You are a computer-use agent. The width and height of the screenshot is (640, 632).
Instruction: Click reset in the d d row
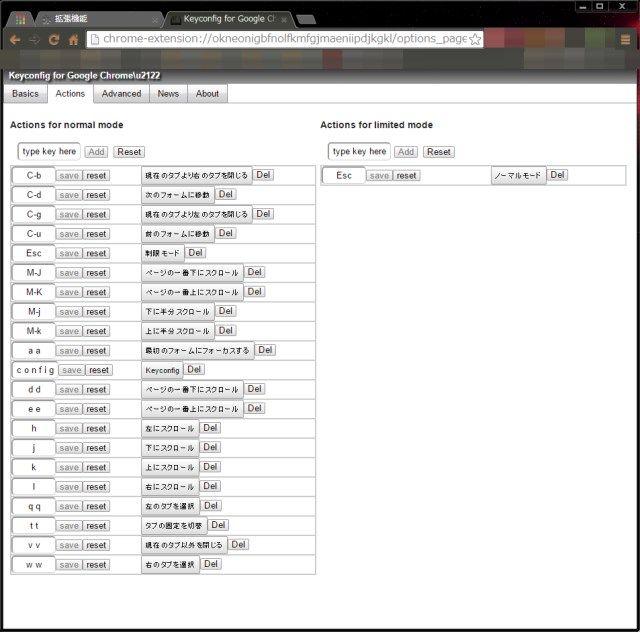pos(96,390)
